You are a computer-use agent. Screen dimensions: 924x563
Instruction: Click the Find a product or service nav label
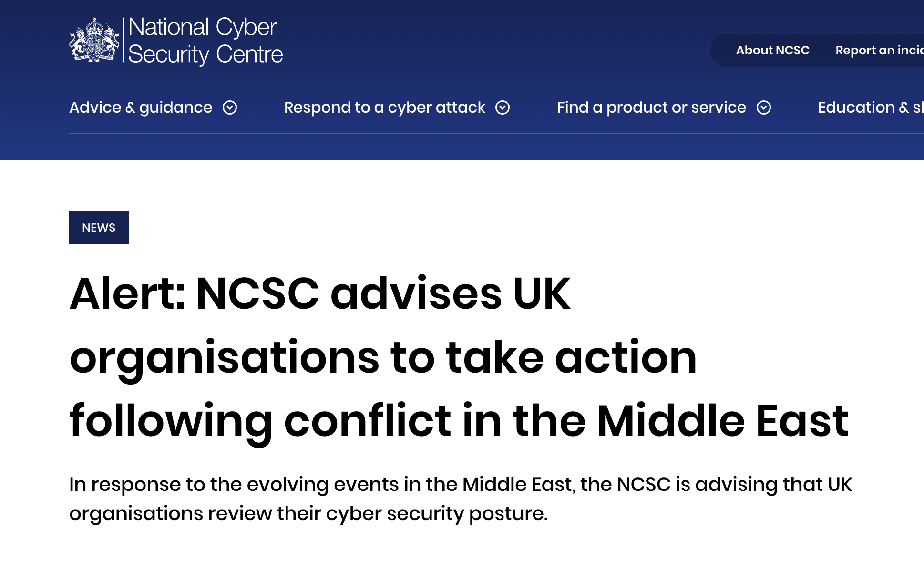(651, 108)
